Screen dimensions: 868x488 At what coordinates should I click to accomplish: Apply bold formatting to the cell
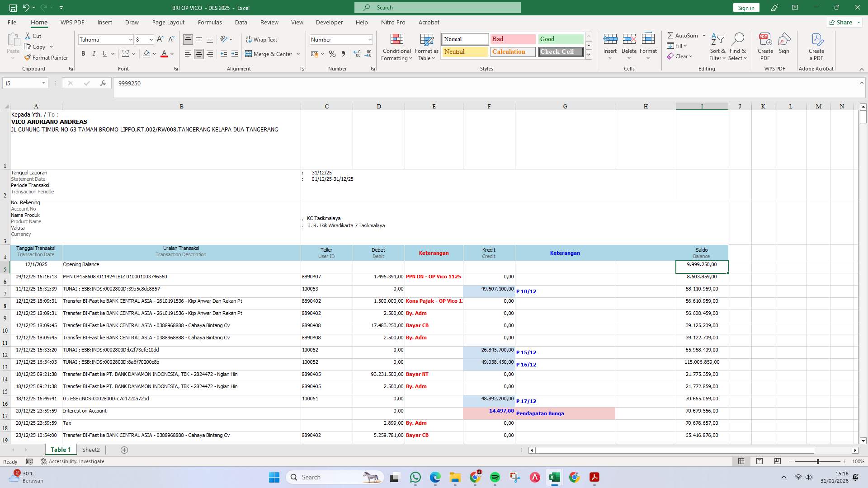83,54
